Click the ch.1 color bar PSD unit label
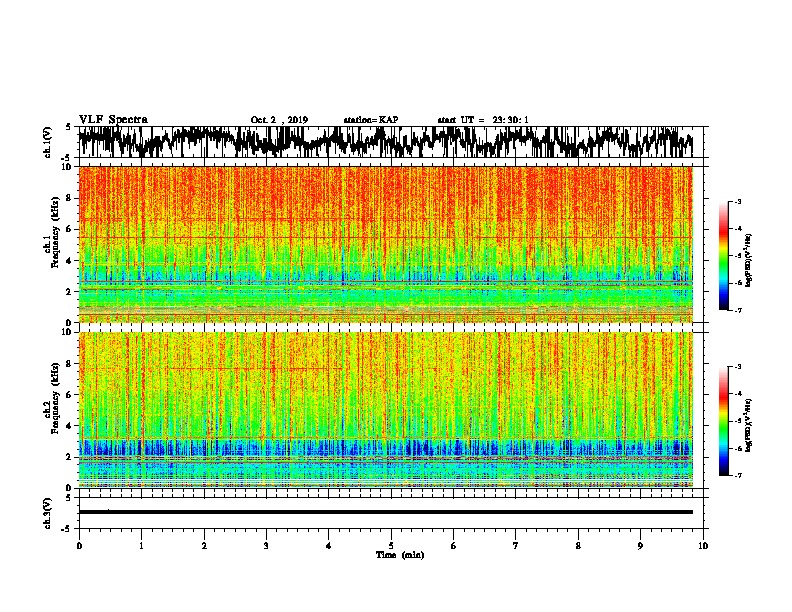792x612 pixels. [748, 260]
